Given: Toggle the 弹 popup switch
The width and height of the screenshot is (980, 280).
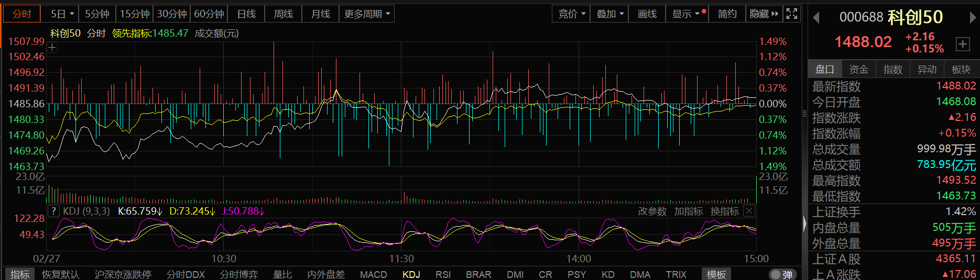Looking at the screenshot, I should tap(782, 274).
